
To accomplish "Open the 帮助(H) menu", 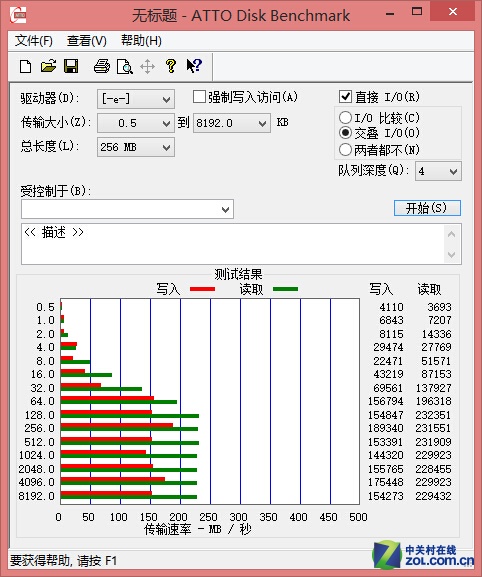I will coord(141,41).
